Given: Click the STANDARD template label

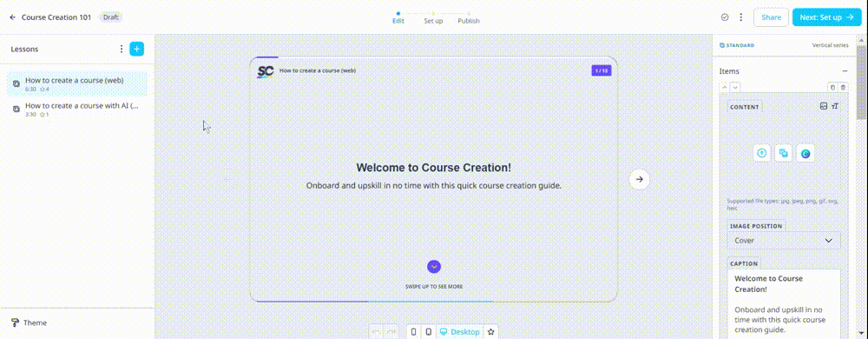Looking at the screenshot, I should pyautogui.click(x=737, y=45).
